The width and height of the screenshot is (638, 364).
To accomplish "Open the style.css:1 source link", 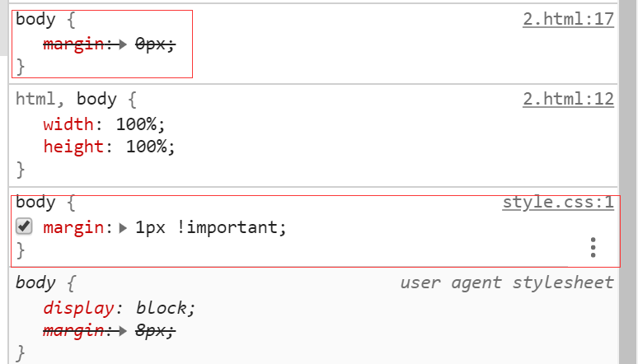I will pos(558,203).
